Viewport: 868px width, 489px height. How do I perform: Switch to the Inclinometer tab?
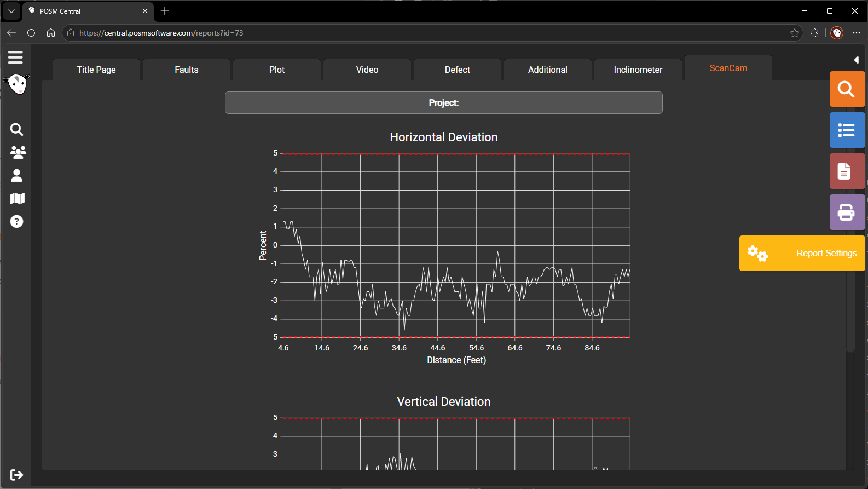[638, 70]
